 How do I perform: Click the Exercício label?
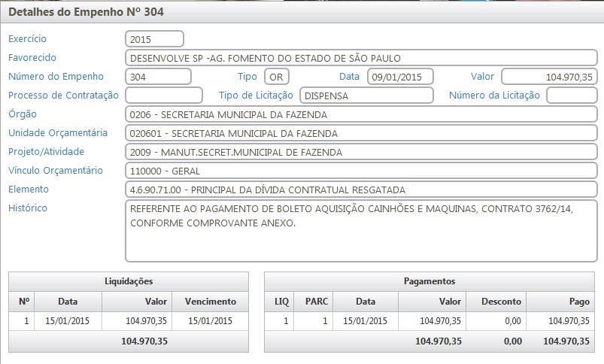pos(27,38)
